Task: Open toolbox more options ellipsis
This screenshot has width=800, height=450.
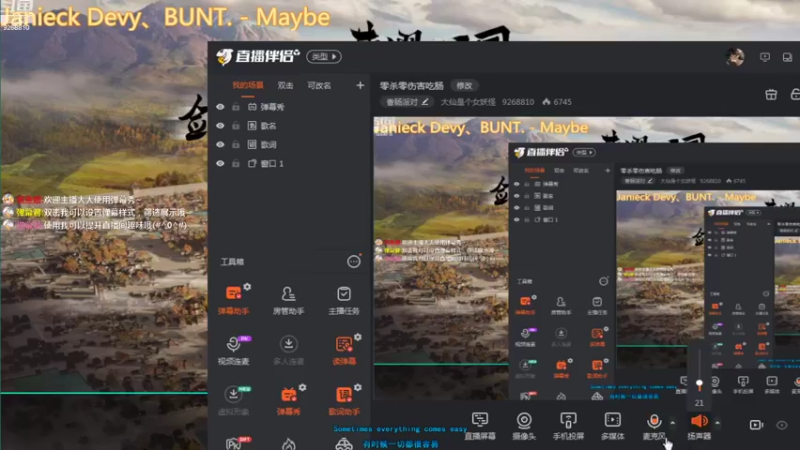Action: point(354,262)
